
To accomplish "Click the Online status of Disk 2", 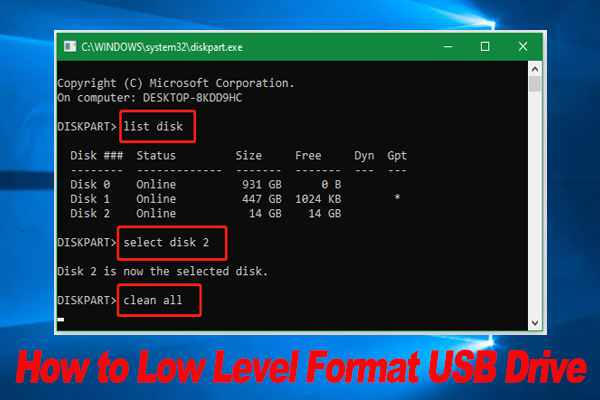I will click(x=156, y=214).
